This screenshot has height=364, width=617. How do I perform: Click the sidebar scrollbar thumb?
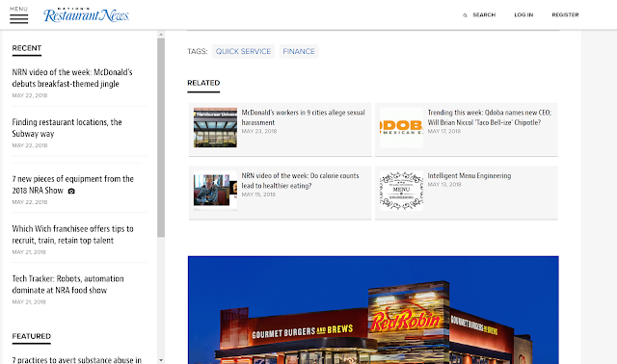pos(161,138)
